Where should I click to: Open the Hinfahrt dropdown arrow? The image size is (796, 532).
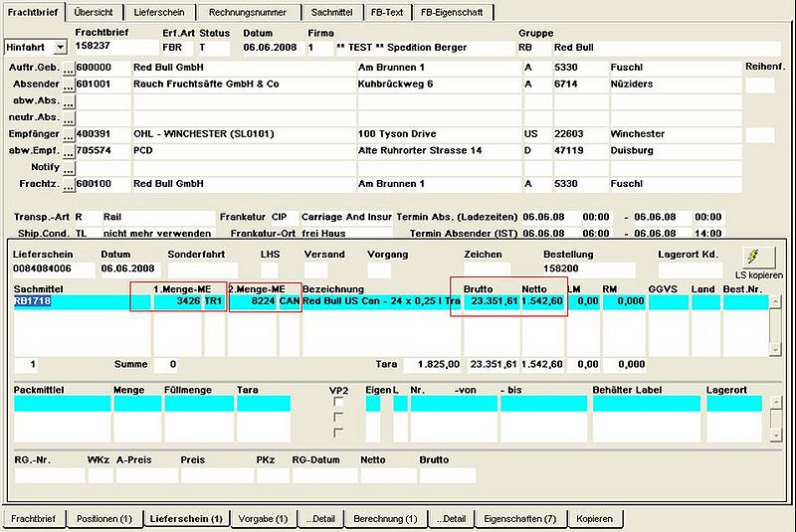pyautogui.click(x=61, y=47)
